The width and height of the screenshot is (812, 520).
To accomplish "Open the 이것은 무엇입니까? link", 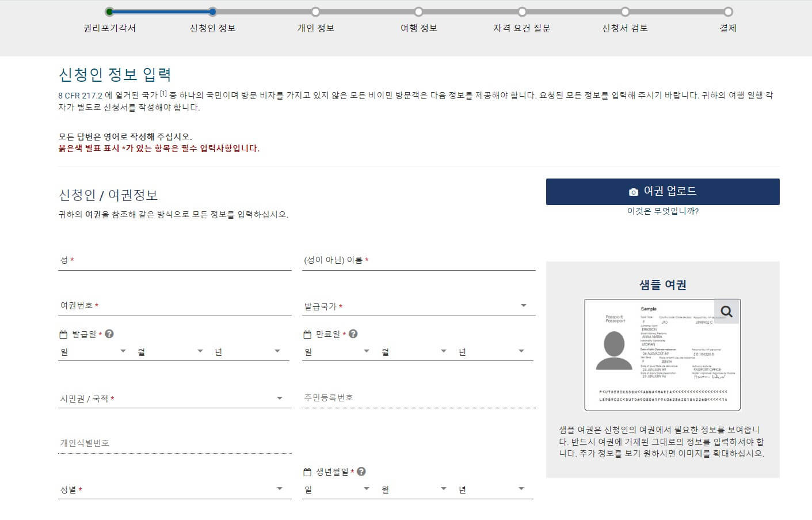I will (x=662, y=212).
